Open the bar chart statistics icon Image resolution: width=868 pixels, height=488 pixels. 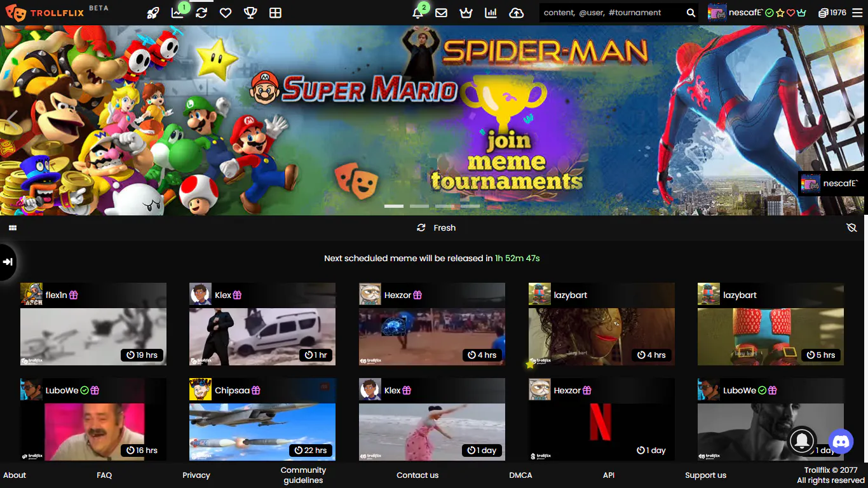tap(491, 13)
